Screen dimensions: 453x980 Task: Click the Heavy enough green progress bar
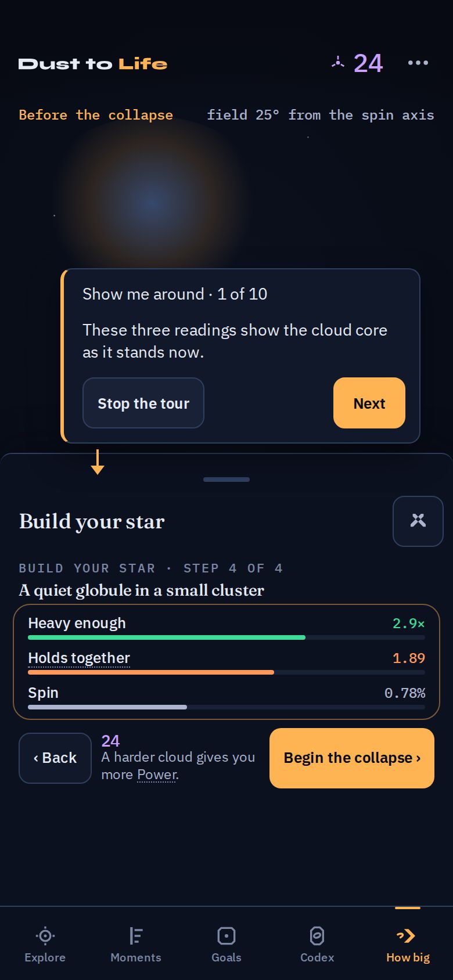tap(167, 637)
